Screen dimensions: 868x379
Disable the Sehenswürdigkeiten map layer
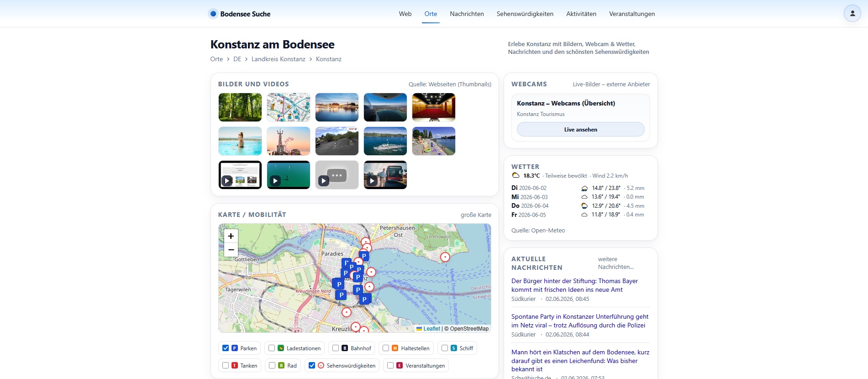click(312, 365)
